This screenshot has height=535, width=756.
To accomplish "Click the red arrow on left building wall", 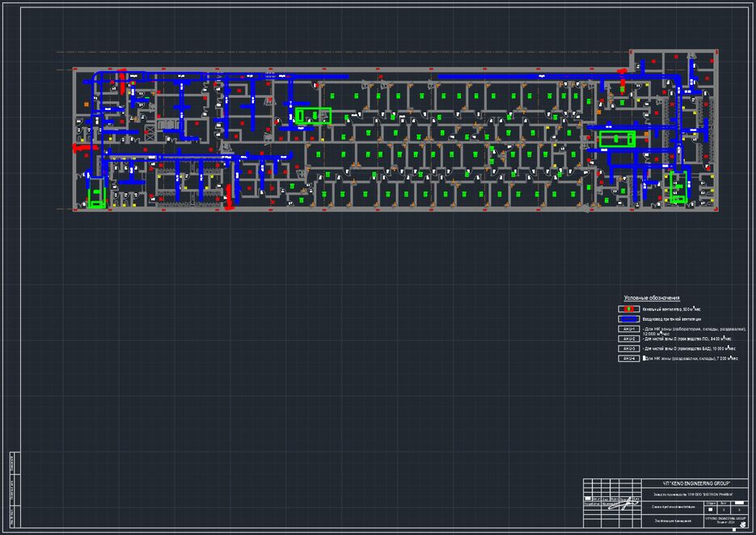I will coord(81,148).
